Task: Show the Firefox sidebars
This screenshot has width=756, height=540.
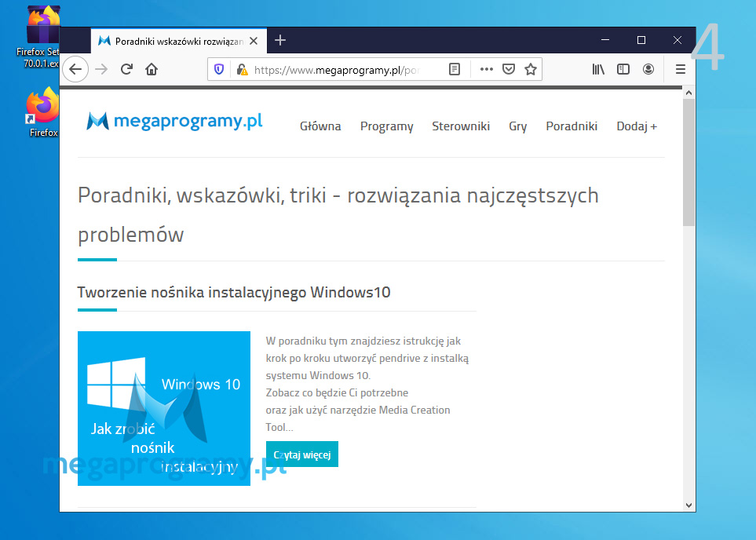Action: [x=623, y=69]
